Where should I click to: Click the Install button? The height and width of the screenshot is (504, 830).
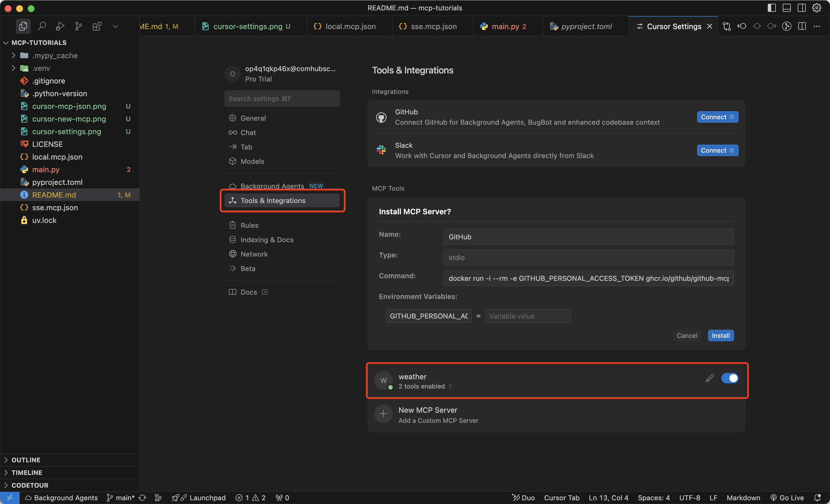coord(720,335)
